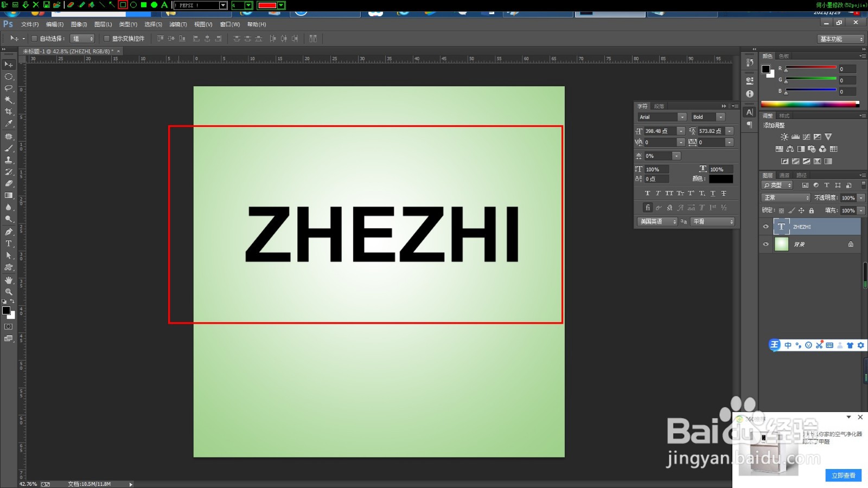
Task: Add a Color Balance adjustment
Action: (x=790, y=149)
